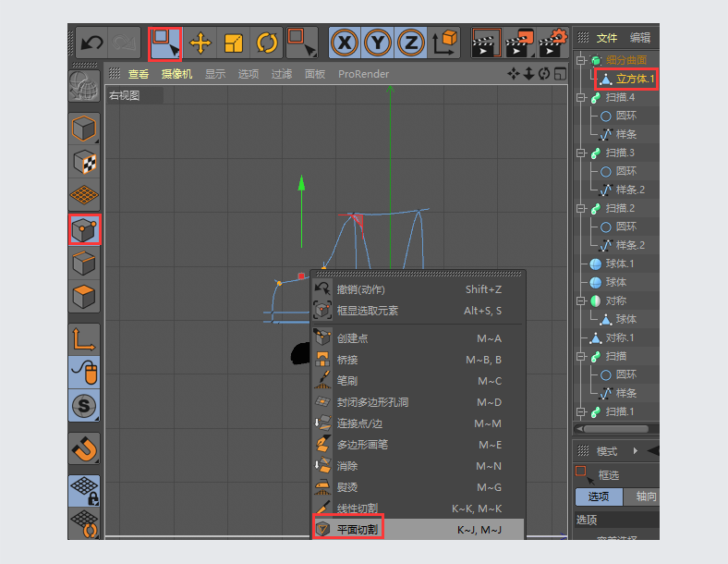Choose 撤销(动作) from context menu
Viewport: 728px width, 564px height.
point(419,289)
